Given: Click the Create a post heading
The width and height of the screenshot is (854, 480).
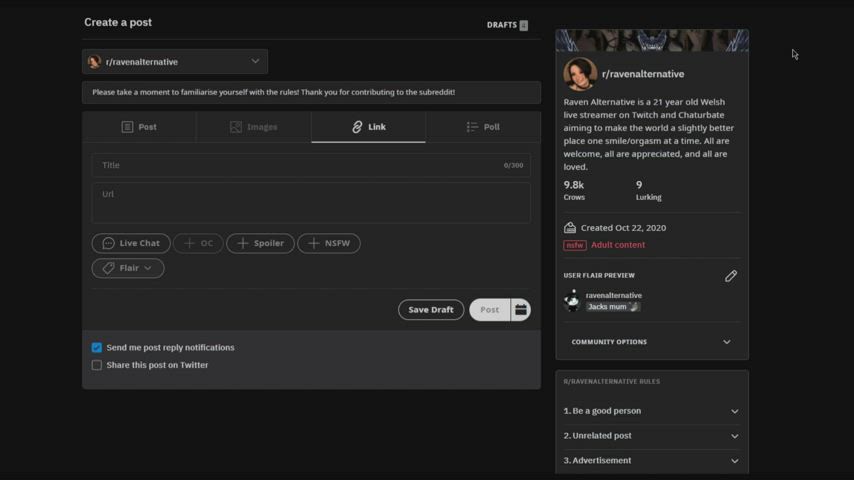Looking at the screenshot, I should pyautogui.click(x=118, y=22).
